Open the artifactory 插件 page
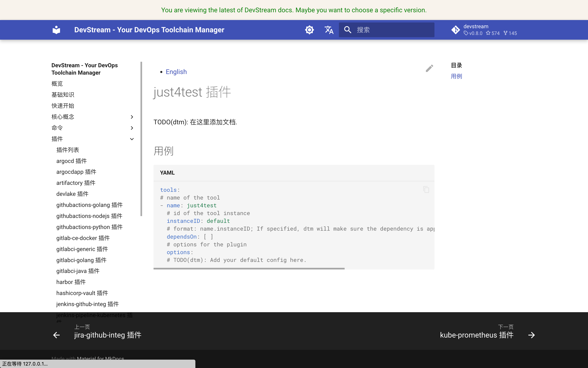This screenshot has width=588, height=368. click(x=76, y=183)
